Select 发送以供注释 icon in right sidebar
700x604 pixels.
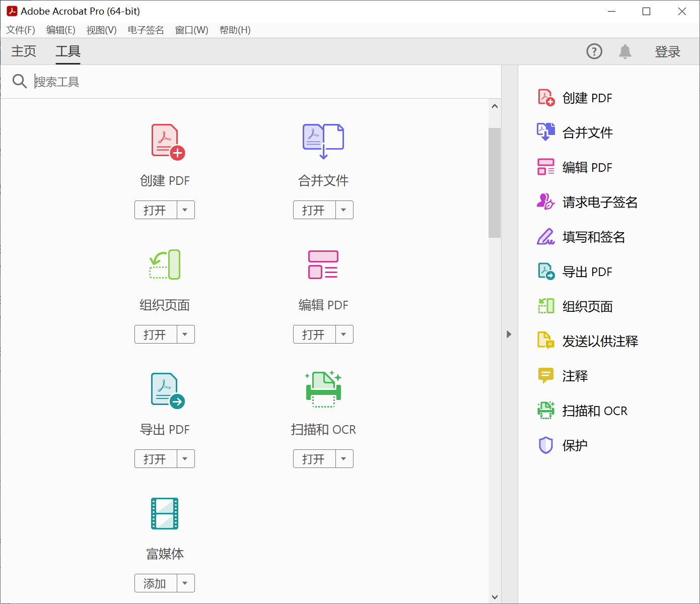(546, 341)
